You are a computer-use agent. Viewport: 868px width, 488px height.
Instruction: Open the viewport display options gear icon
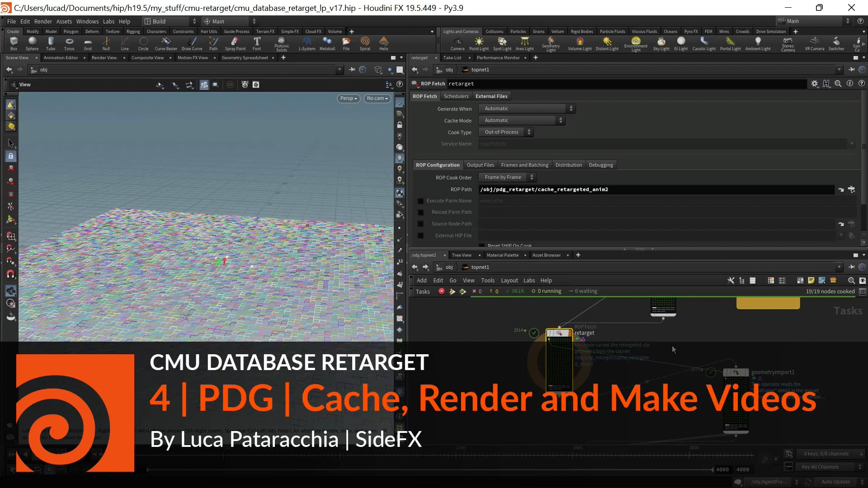coord(256,84)
